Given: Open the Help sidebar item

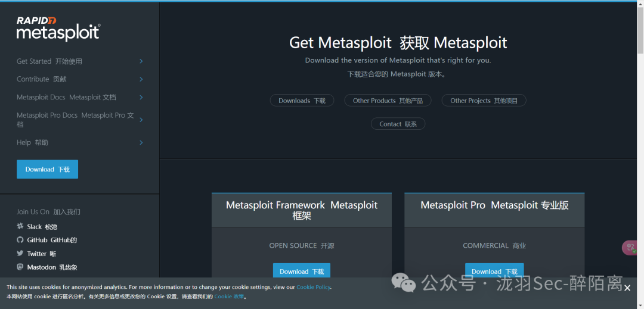Looking at the screenshot, I should click(x=32, y=143).
